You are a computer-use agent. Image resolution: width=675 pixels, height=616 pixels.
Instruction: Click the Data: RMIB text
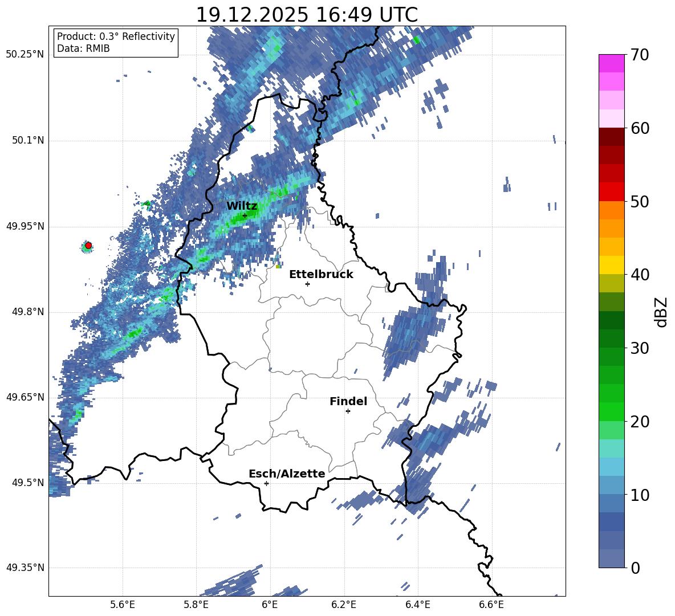click(83, 48)
